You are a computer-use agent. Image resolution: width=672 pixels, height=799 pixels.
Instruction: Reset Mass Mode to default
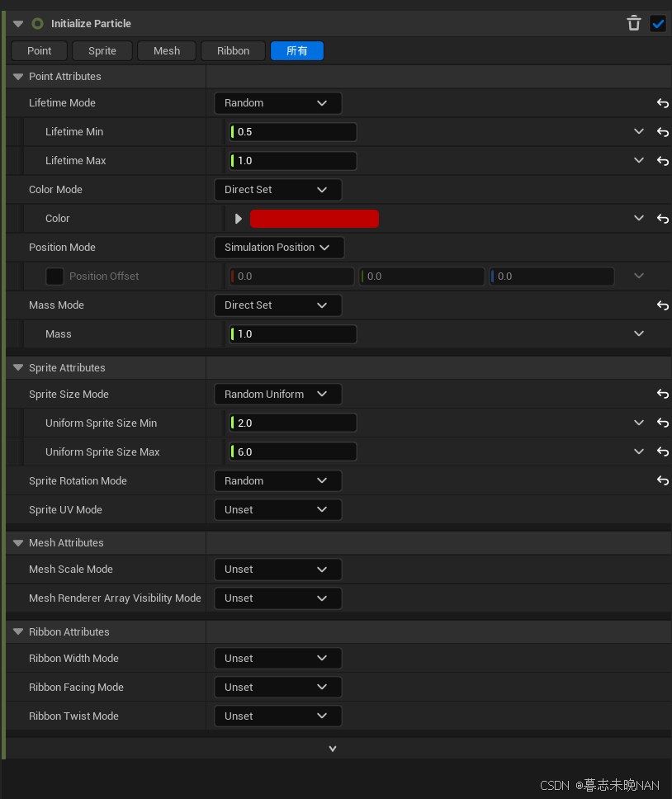662,305
